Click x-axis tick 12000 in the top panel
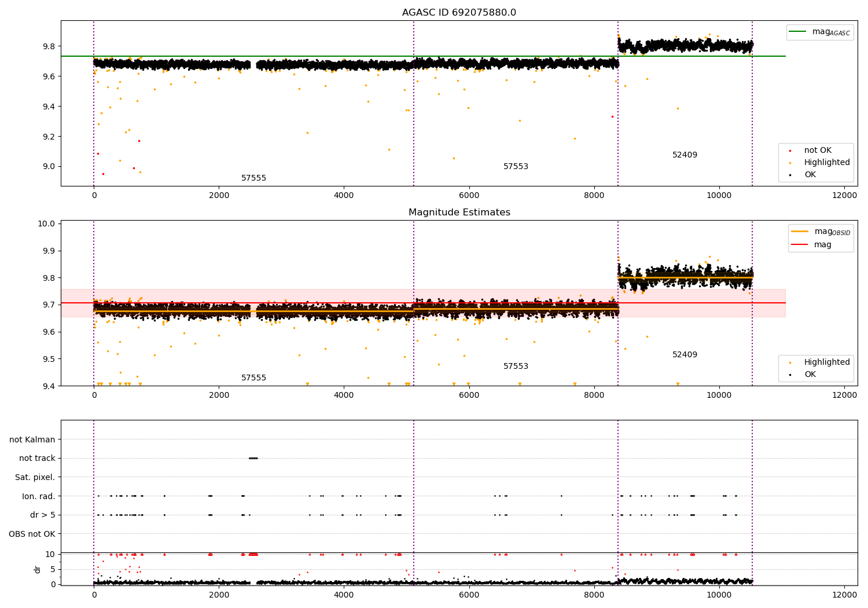Image resolution: width=868 pixels, height=608 pixels. click(x=844, y=195)
